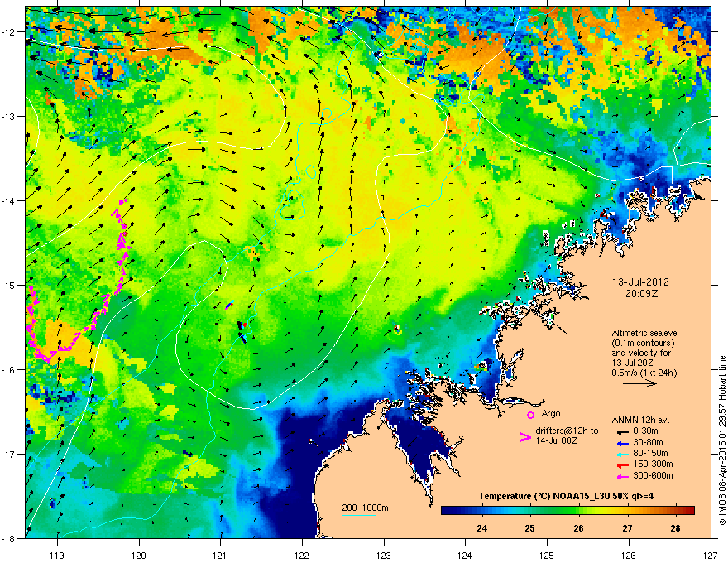Click the dark blue end of temperature bar
Image resolution: width=728 pixels, height=563 pixels.
point(445,510)
